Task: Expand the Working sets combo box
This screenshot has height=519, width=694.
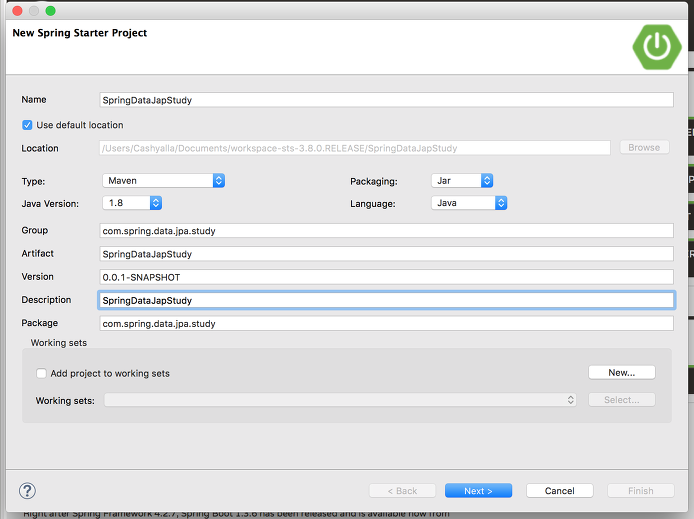Action: (x=340, y=400)
